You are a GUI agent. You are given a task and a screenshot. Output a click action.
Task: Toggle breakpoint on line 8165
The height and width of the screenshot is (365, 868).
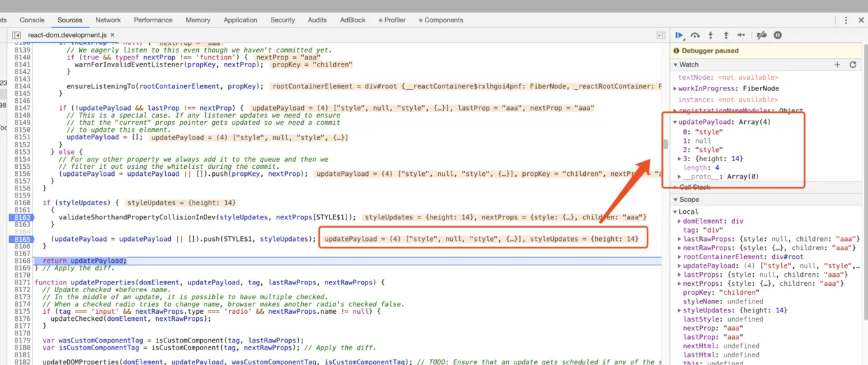coord(21,240)
